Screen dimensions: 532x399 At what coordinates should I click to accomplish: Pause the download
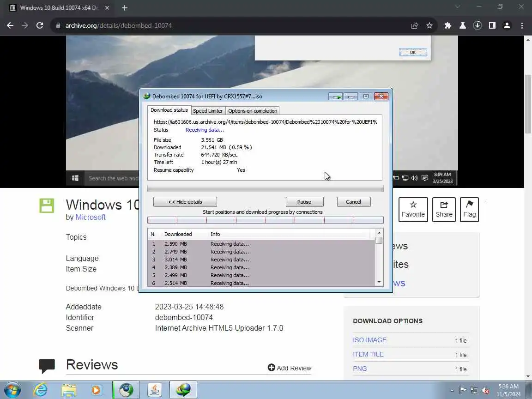[304, 201]
